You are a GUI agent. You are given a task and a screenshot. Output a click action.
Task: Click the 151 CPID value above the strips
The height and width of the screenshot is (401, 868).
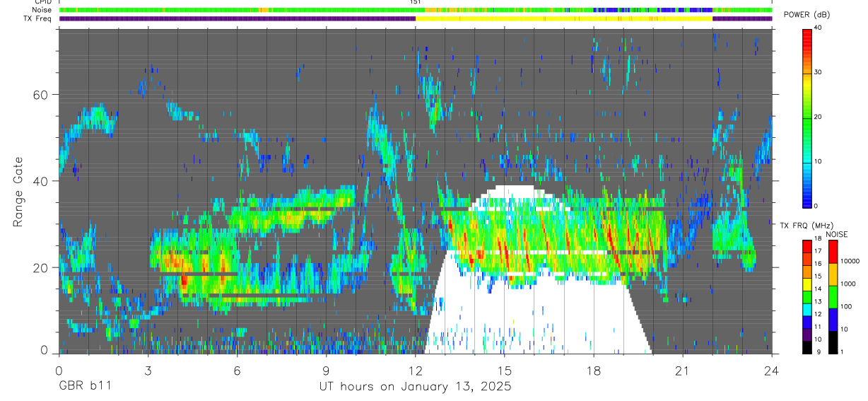click(x=416, y=2)
